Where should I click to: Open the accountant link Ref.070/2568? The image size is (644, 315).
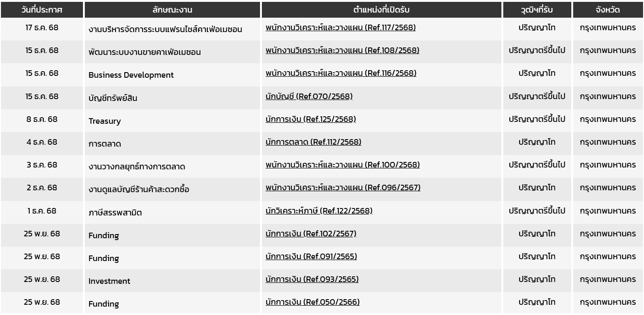pyautogui.click(x=309, y=97)
